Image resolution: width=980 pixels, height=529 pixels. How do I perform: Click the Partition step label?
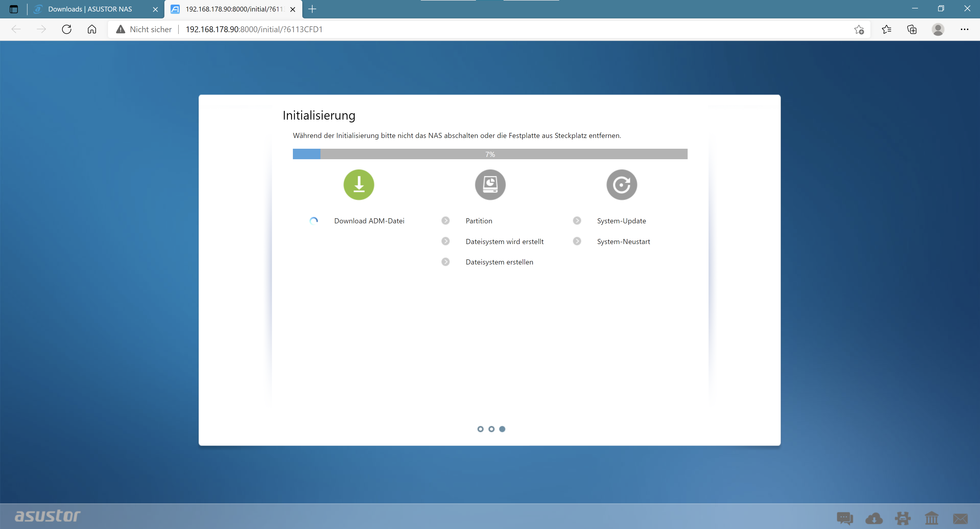pyautogui.click(x=479, y=221)
